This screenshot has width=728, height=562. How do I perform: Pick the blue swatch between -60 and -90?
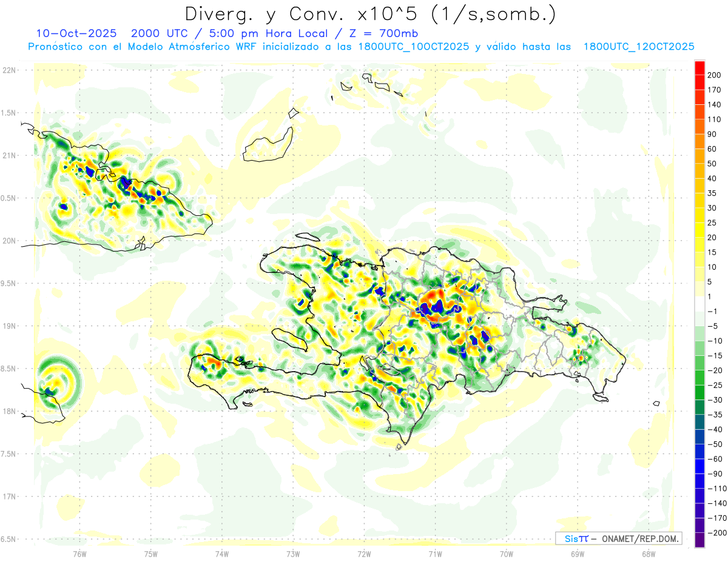(x=699, y=466)
